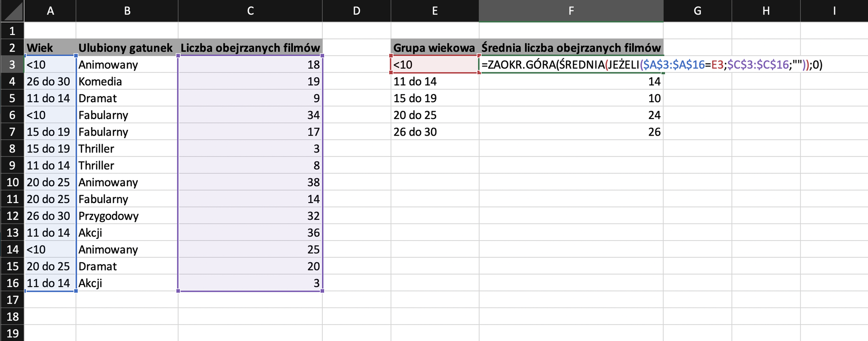The width and height of the screenshot is (868, 341).
Task: Select cell A14 containing '<10'
Action: tap(50, 250)
